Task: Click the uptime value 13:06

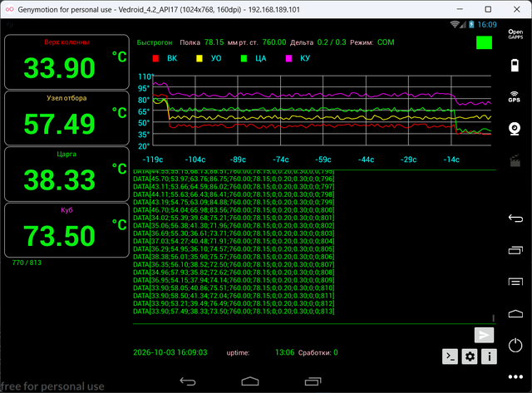Action: [x=284, y=352]
